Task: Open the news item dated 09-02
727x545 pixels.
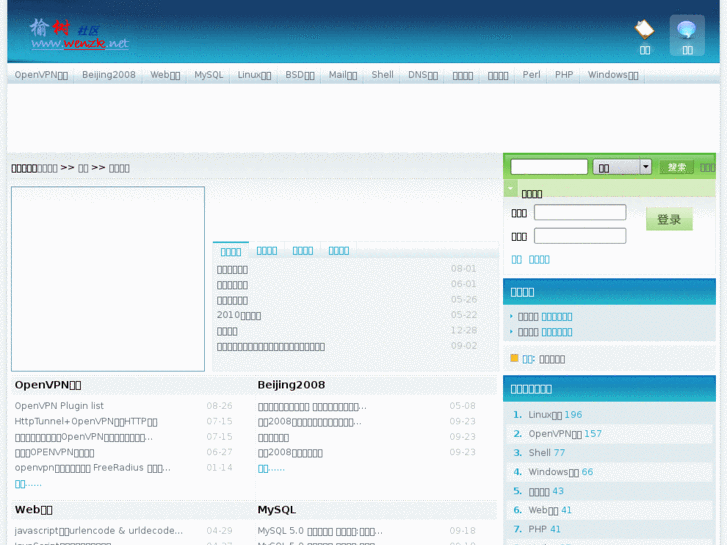Action: [271, 346]
